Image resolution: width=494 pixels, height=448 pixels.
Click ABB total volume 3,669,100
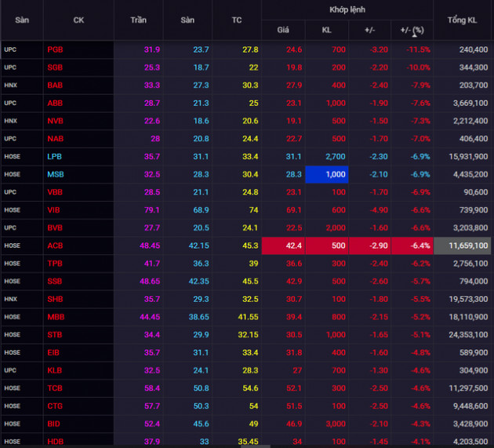click(470, 103)
